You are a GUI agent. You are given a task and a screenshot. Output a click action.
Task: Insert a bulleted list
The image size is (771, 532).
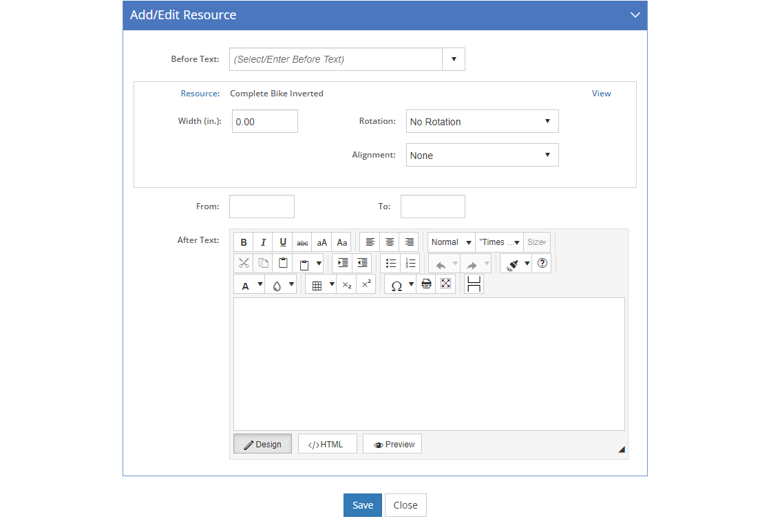click(x=391, y=264)
